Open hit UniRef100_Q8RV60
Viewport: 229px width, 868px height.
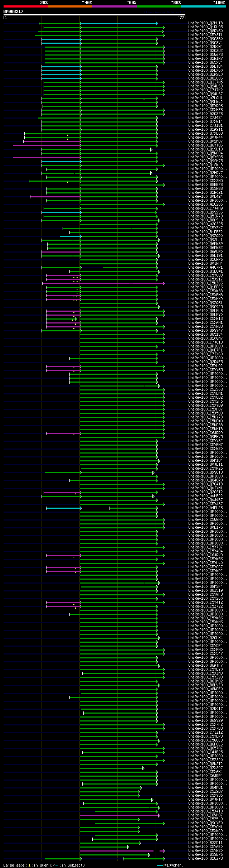pos(205,31)
